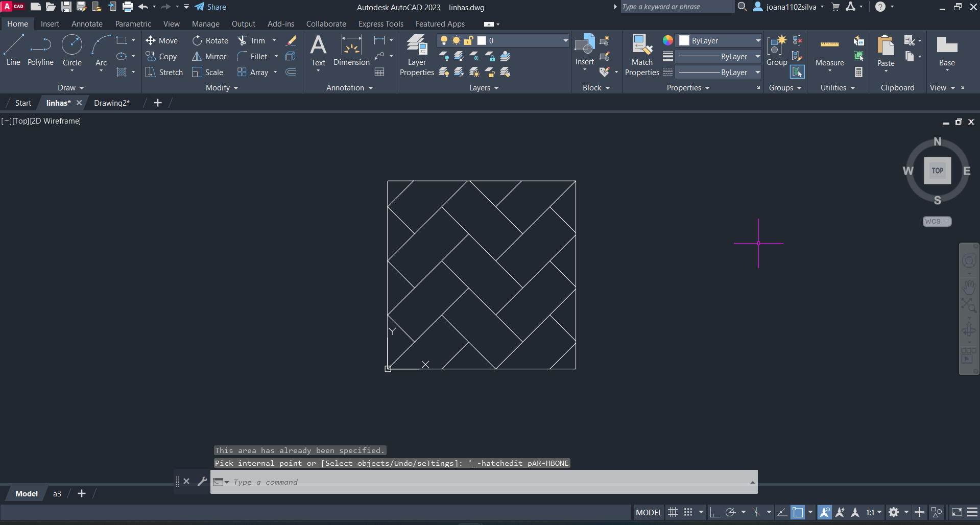Expand the Draw panel
The width and height of the screenshot is (980, 525).
coord(70,88)
